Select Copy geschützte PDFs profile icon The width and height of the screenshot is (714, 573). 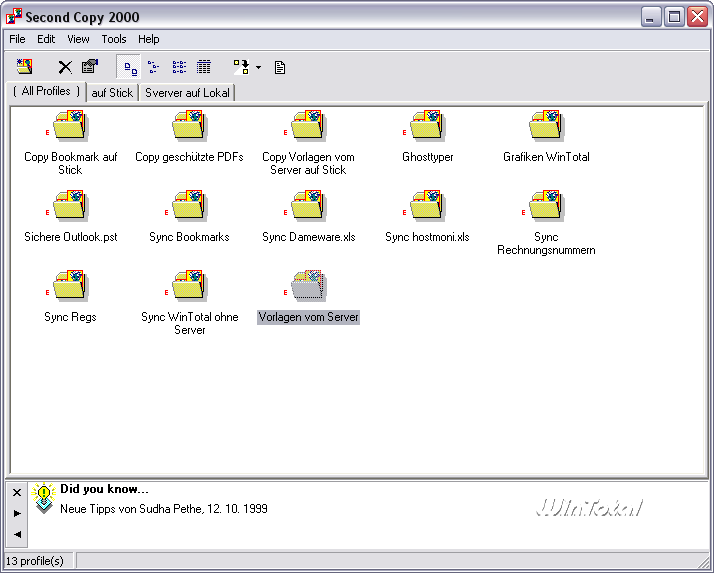click(189, 125)
